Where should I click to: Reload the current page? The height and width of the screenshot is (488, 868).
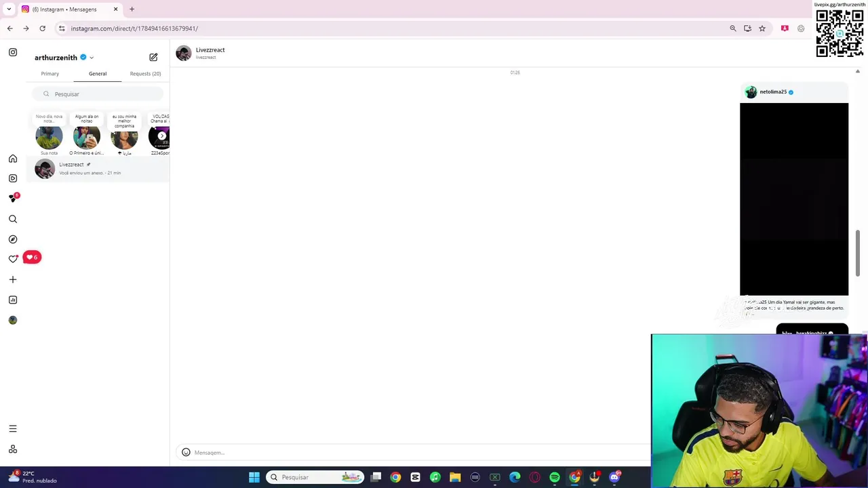pos(42,28)
